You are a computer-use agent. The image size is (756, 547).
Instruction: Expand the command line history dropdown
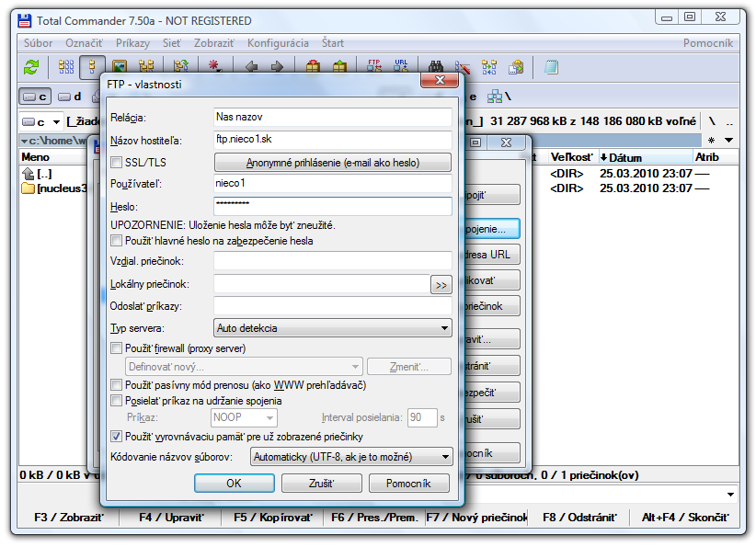(730, 495)
